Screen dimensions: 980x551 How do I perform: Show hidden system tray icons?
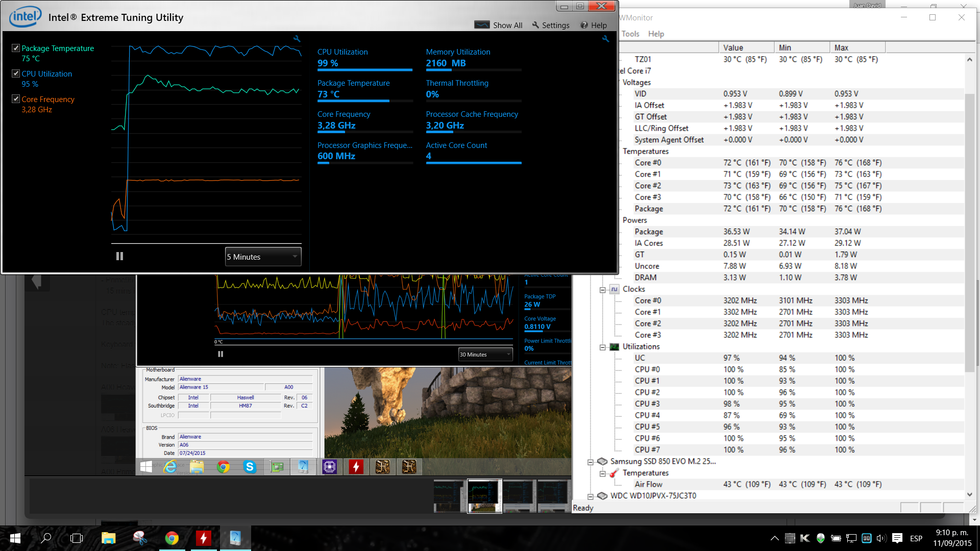tap(774, 538)
